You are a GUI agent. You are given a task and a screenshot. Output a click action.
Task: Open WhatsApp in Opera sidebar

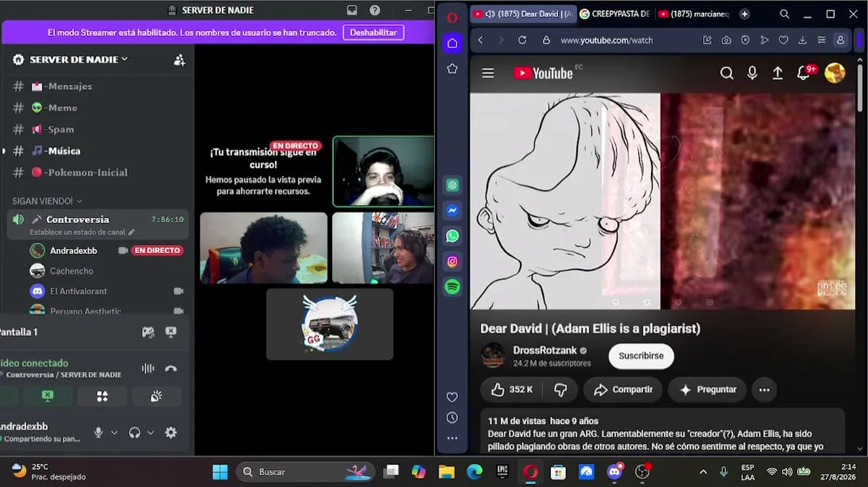452,236
